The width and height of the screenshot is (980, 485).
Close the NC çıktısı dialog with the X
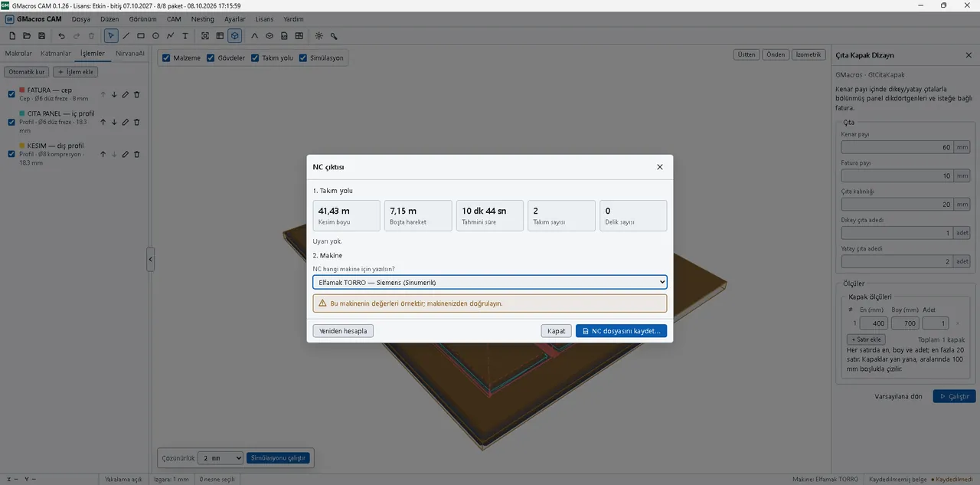click(660, 166)
